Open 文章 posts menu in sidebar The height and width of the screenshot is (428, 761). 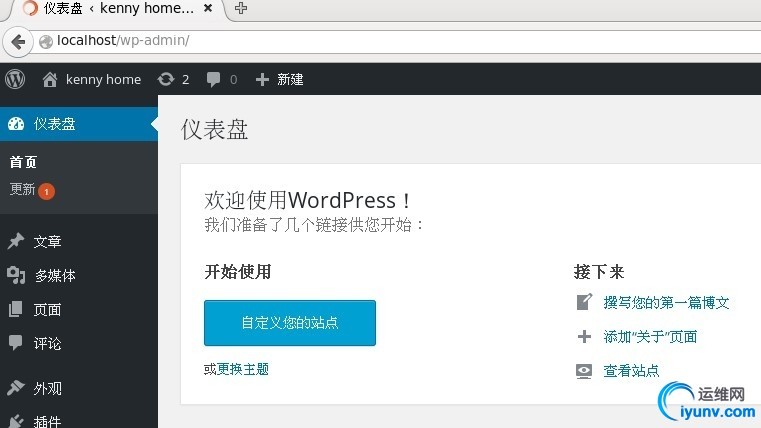coord(47,241)
